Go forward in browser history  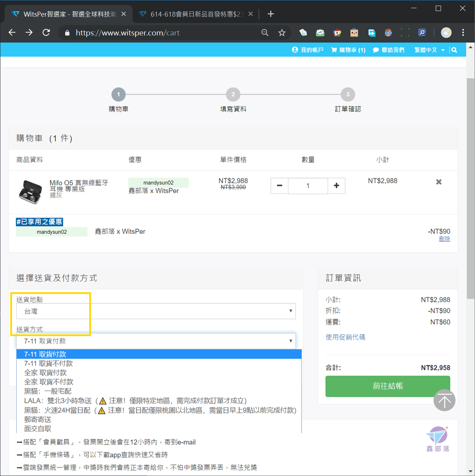click(29, 33)
